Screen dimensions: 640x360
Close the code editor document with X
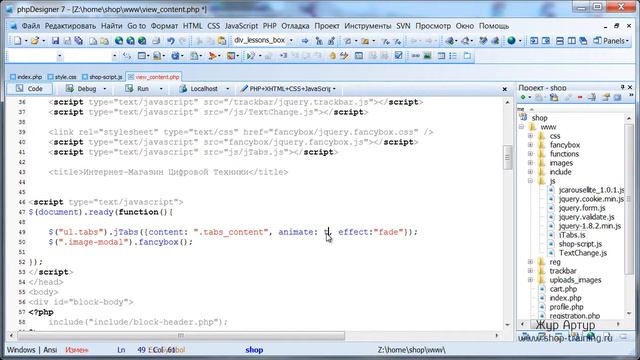coord(504,89)
